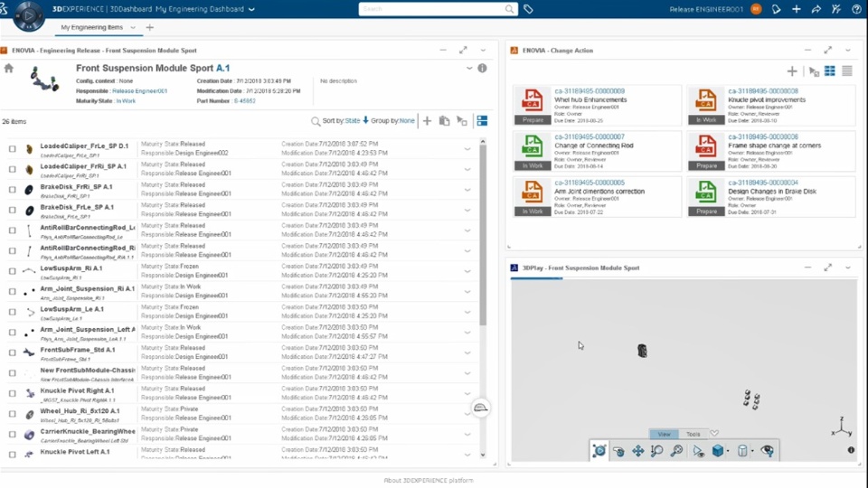Click the plus add icon in top bar
The width and height of the screenshot is (868, 488).
coord(796,9)
